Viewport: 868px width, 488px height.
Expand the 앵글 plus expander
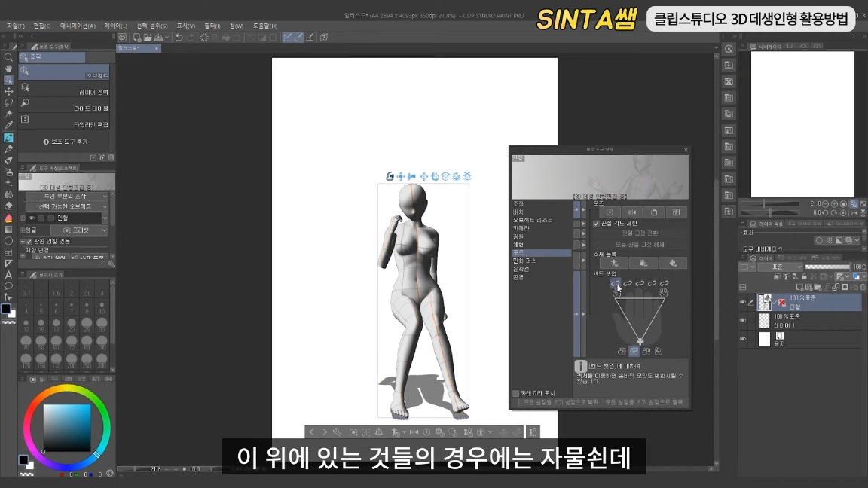23,230
